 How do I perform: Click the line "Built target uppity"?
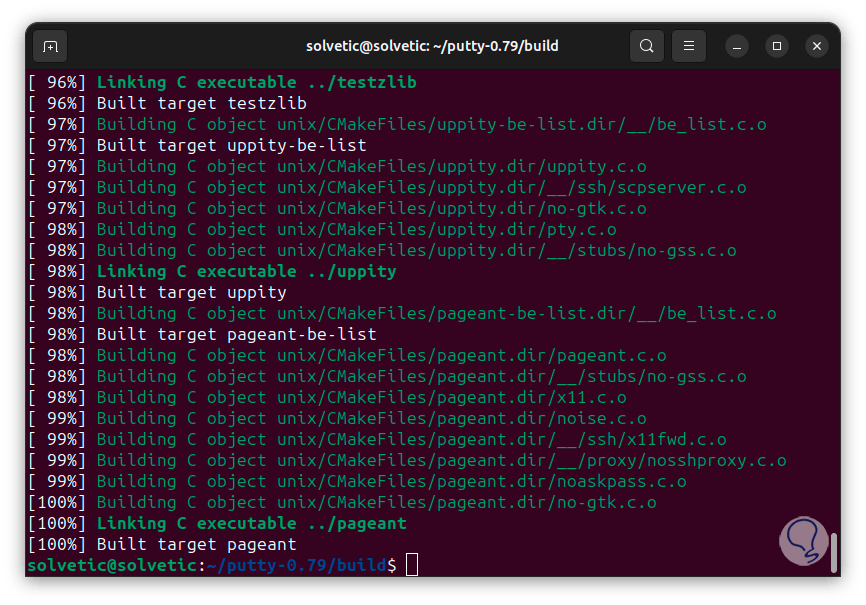point(157,292)
